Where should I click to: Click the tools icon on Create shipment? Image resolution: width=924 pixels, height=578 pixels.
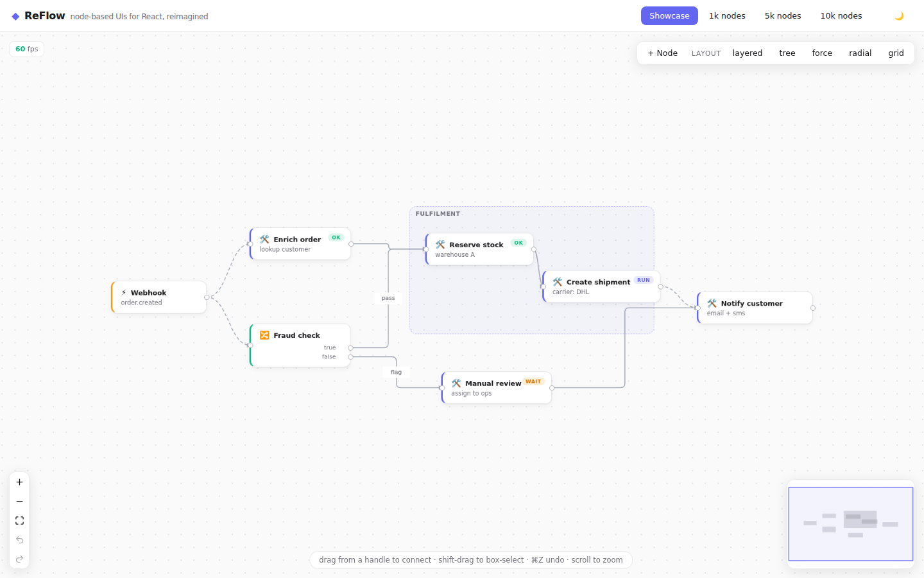point(558,282)
